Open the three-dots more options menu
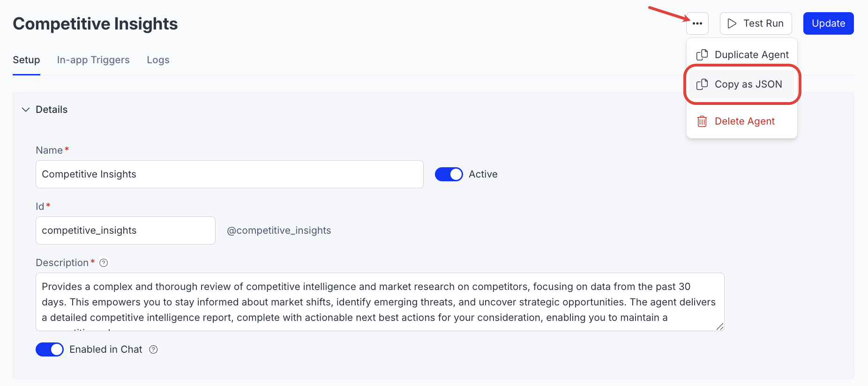 tap(697, 23)
